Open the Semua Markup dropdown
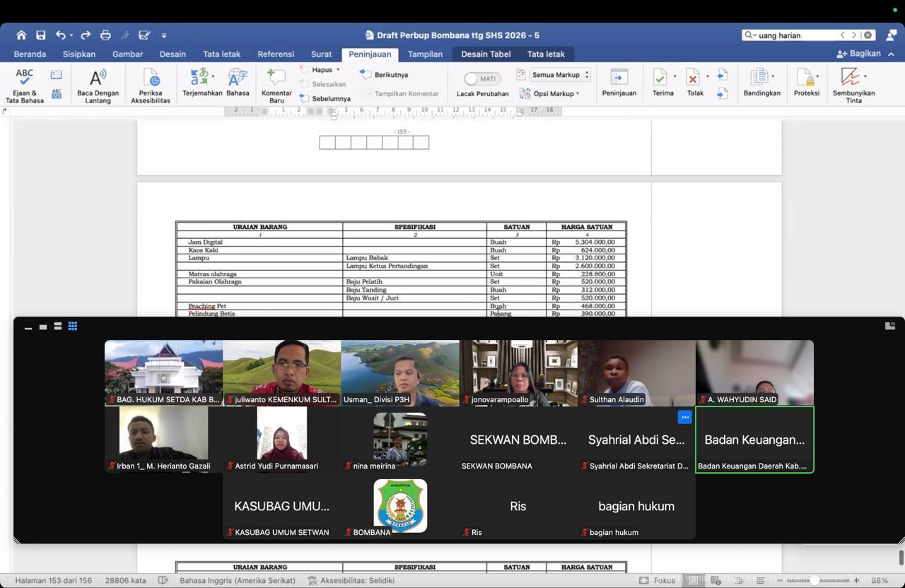 (x=560, y=75)
